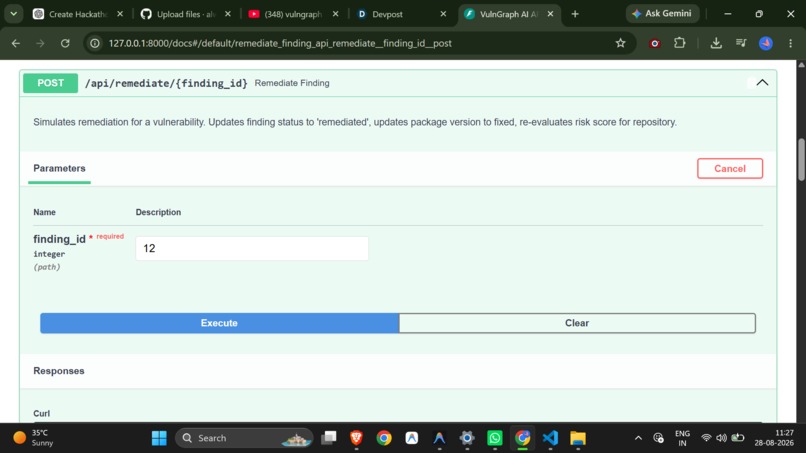Click the tray icon beside ENG indicator
The width and height of the screenshot is (806, 453).
658,438
